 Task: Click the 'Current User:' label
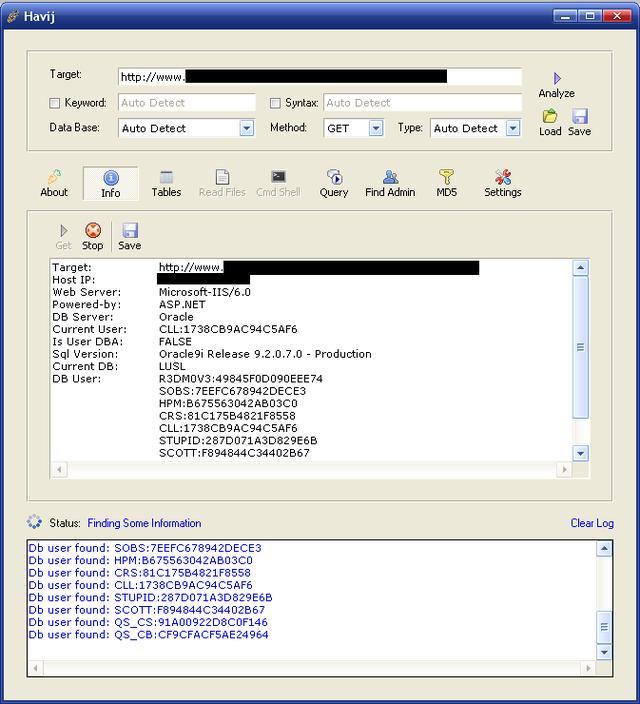pos(89,330)
